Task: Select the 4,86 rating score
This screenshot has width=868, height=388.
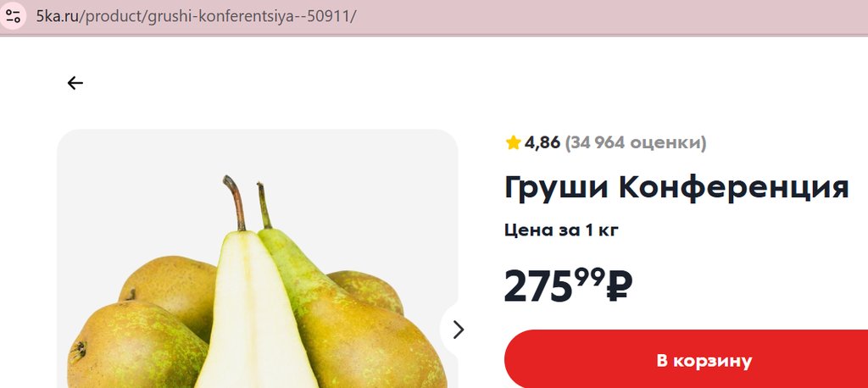Action: [x=542, y=143]
